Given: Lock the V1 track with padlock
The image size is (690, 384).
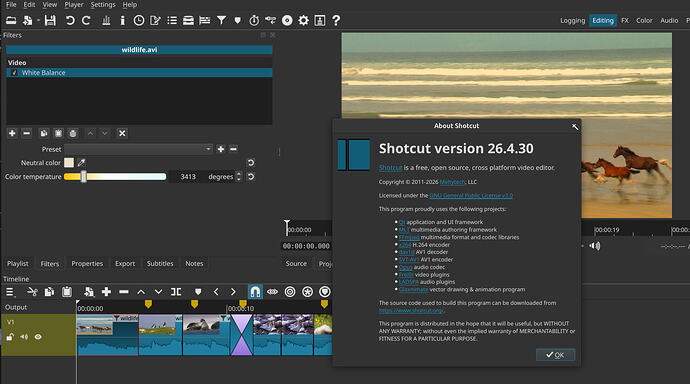Looking at the screenshot, I should tap(10, 337).
